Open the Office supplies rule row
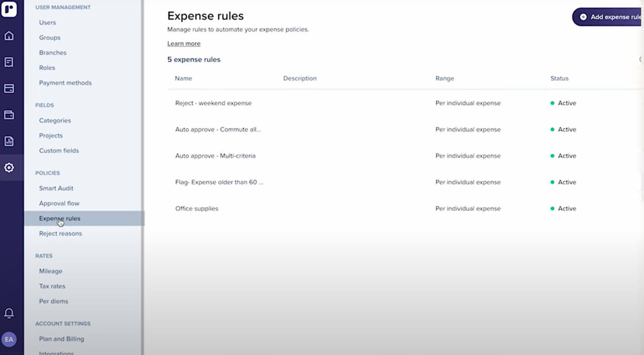This screenshot has width=644, height=355. click(x=197, y=208)
